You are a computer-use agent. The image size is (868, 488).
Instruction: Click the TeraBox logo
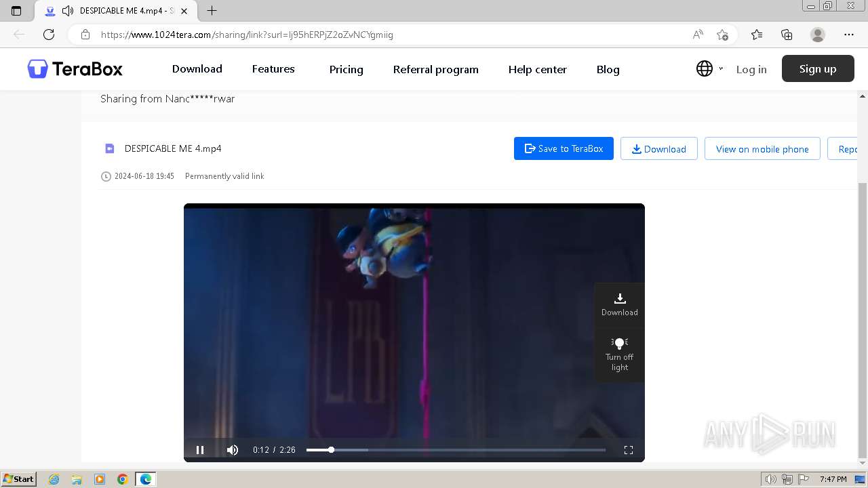(x=75, y=68)
